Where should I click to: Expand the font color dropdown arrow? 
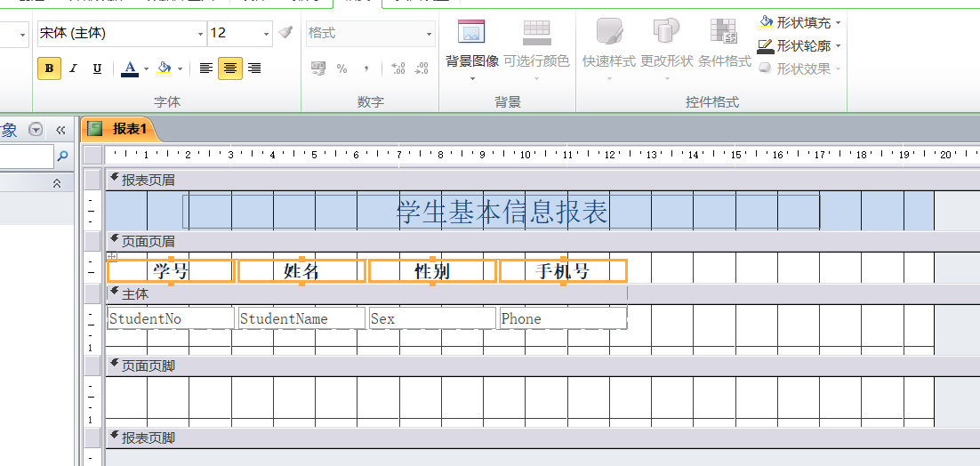click(x=146, y=68)
